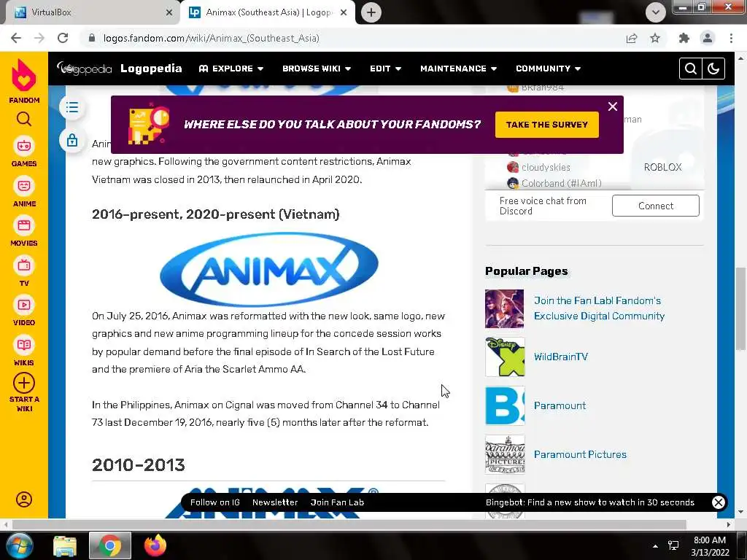Click the Discord Connect button
The width and height of the screenshot is (747, 560).
point(656,206)
